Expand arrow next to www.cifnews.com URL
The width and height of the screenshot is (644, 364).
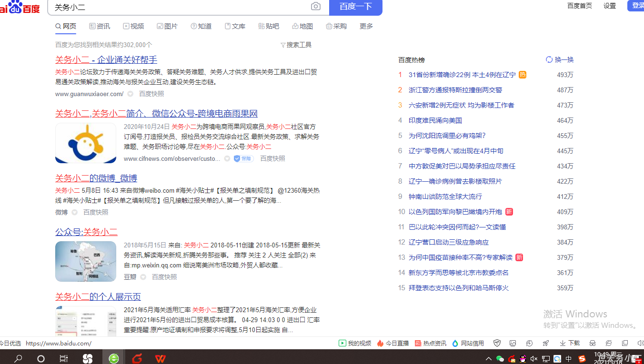click(227, 158)
